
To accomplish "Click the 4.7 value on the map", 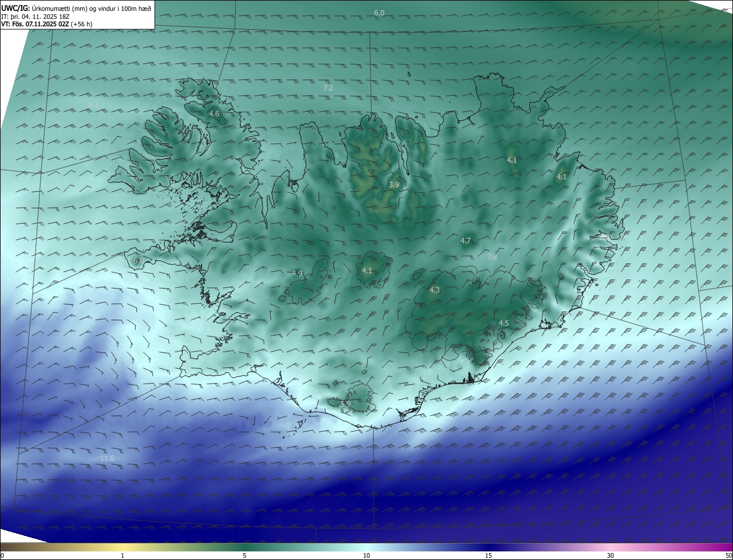I will click(466, 241).
